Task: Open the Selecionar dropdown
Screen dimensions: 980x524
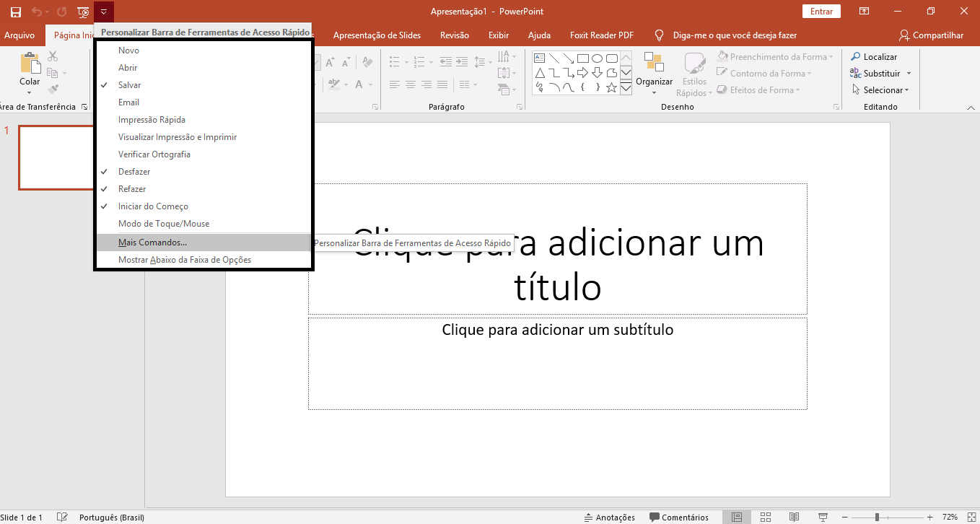Action: pyautogui.click(x=885, y=90)
